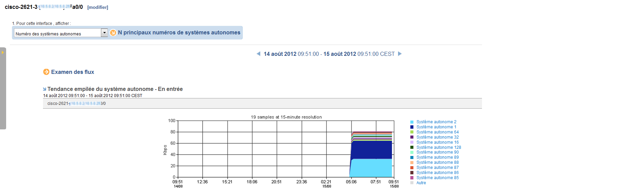Screen dimensions: 644x190
Task: Open Système autonome 32 legend link
Action: click(x=438, y=137)
